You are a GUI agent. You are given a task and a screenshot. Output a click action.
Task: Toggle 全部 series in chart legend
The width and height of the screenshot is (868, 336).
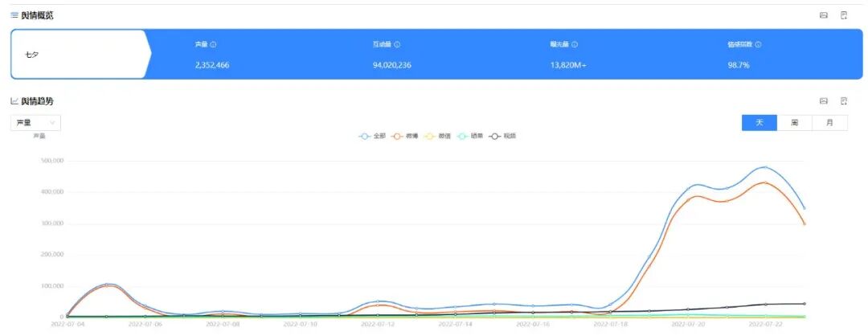pyautogui.click(x=372, y=136)
